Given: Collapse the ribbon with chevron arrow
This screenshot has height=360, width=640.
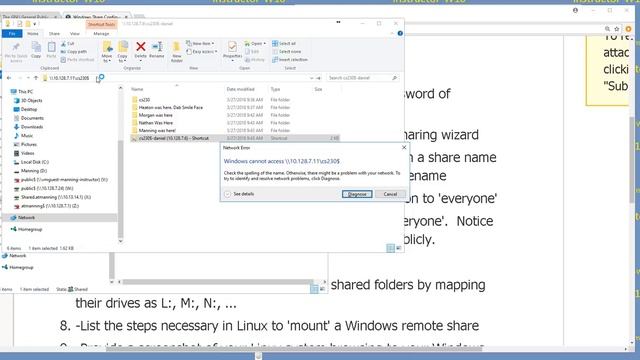Looking at the screenshot, I should pos(392,33).
